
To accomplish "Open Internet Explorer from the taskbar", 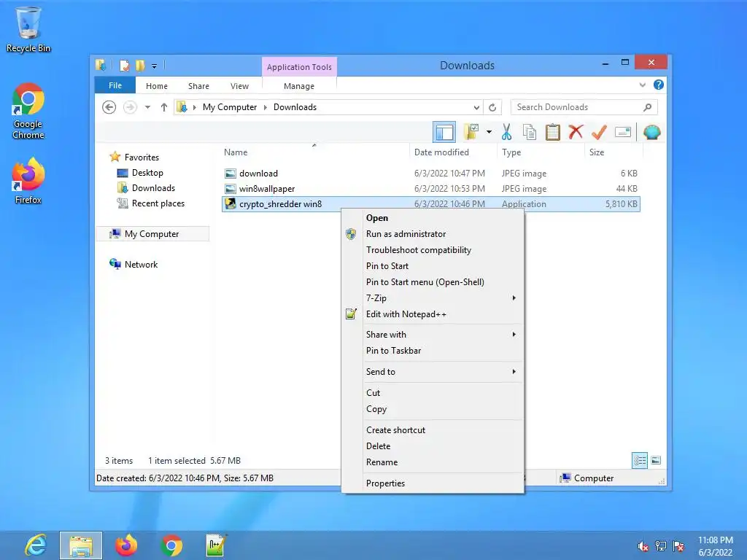I will coord(36,545).
